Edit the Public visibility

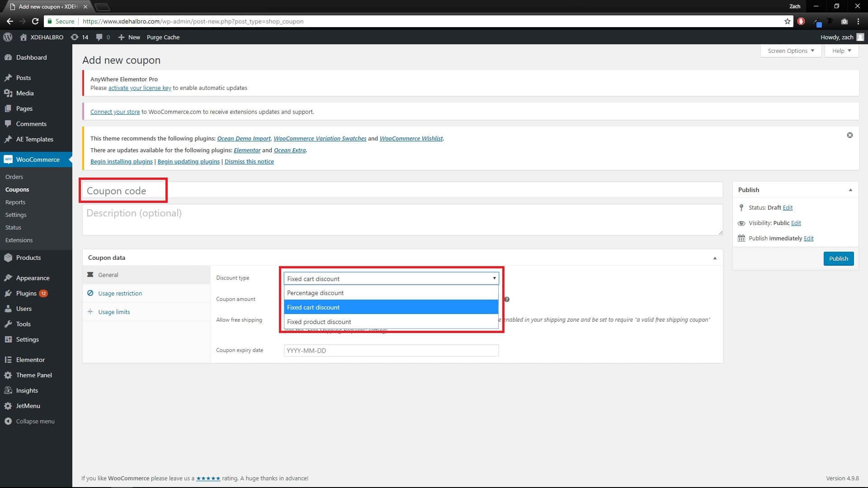(x=796, y=223)
